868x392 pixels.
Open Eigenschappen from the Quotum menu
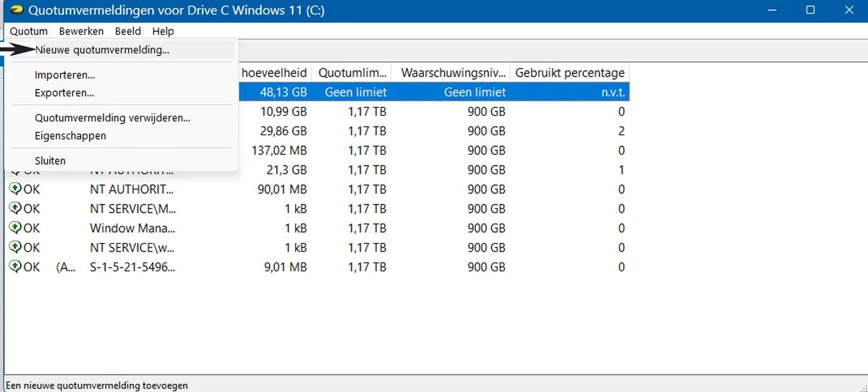tap(70, 136)
